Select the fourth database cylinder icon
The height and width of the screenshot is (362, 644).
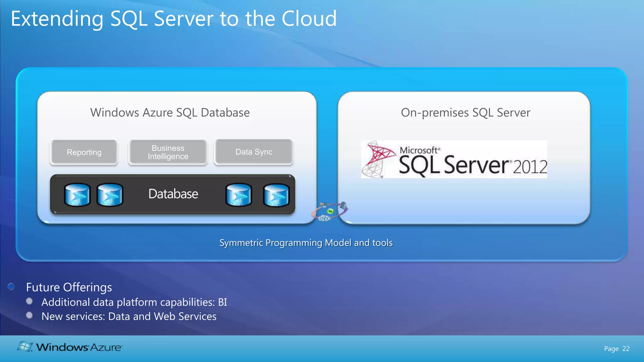276,195
